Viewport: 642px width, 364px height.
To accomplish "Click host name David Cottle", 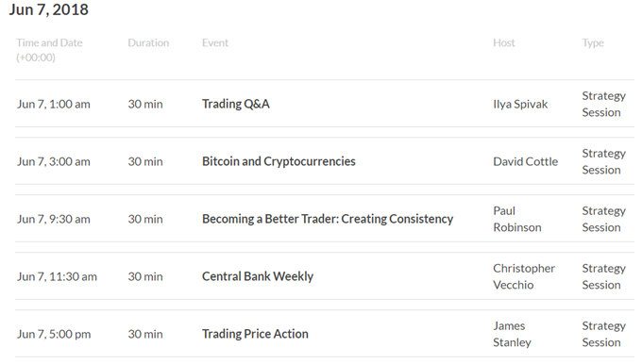I will click(x=525, y=161).
